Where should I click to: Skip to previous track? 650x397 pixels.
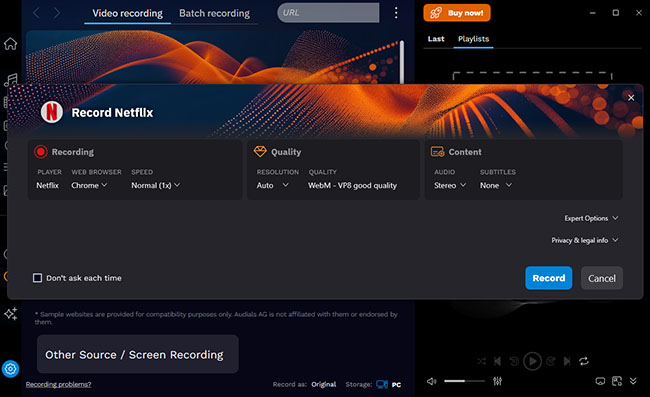tap(497, 361)
